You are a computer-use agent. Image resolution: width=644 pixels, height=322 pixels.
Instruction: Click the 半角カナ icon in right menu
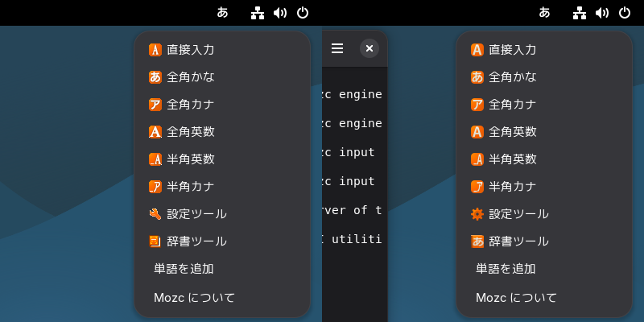[477, 187]
